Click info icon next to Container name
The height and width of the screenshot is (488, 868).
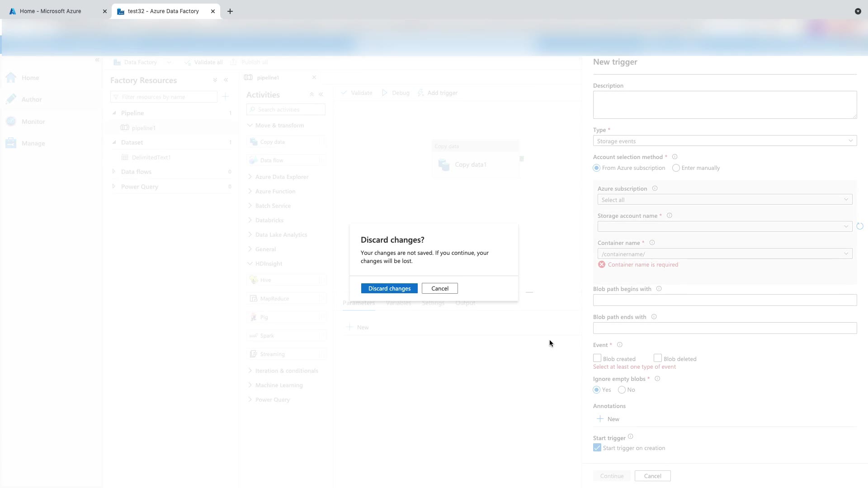pyautogui.click(x=652, y=243)
